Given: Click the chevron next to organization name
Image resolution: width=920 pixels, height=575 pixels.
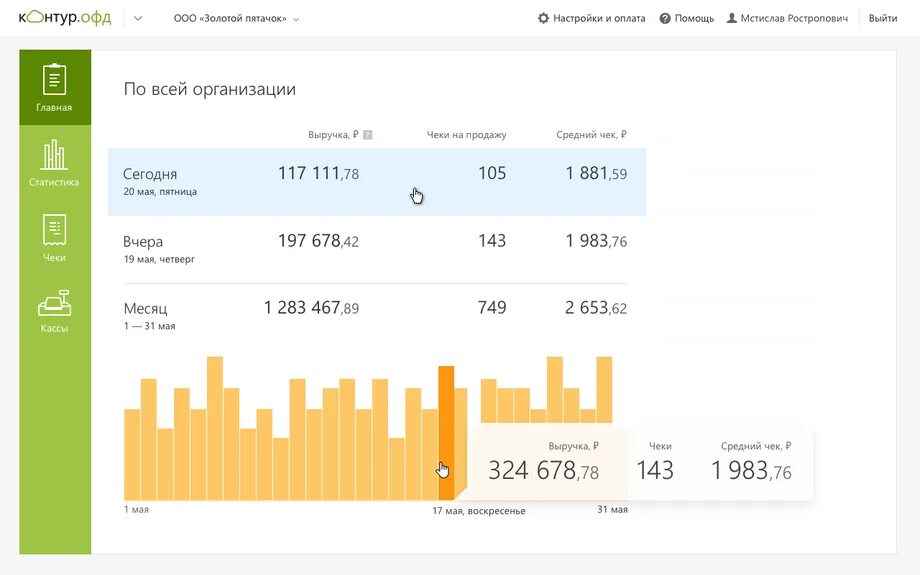Looking at the screenshot, I should 296,19.
